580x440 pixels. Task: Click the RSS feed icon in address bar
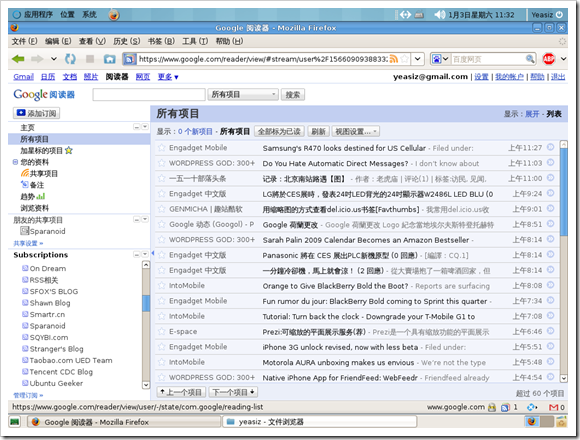(394, 59)
